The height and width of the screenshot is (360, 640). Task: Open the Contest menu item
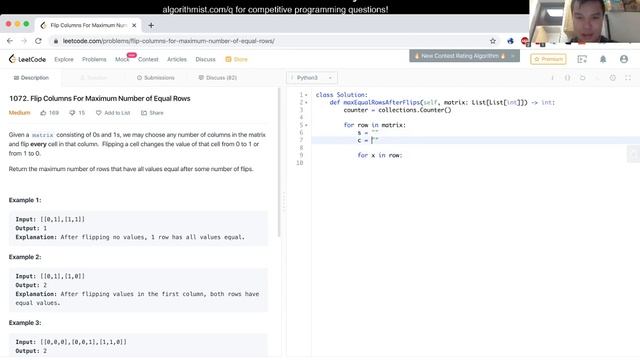[x=148, y=59]
